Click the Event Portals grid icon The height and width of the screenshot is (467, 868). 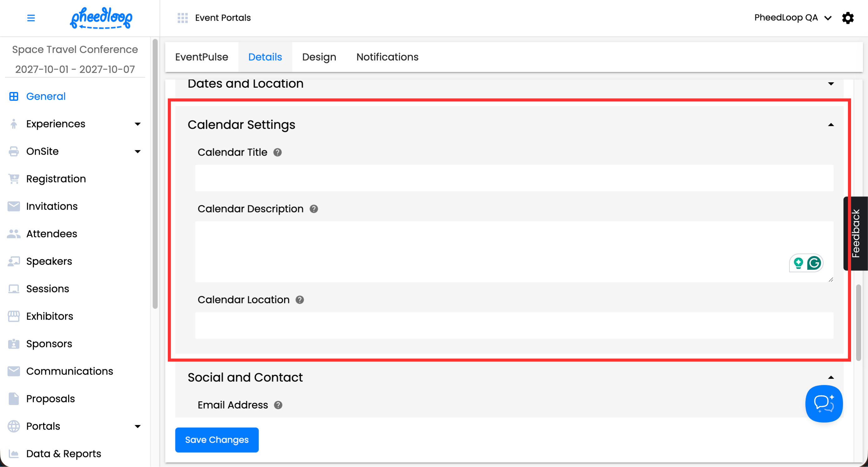pyautogui.click(x=183, y=18)
